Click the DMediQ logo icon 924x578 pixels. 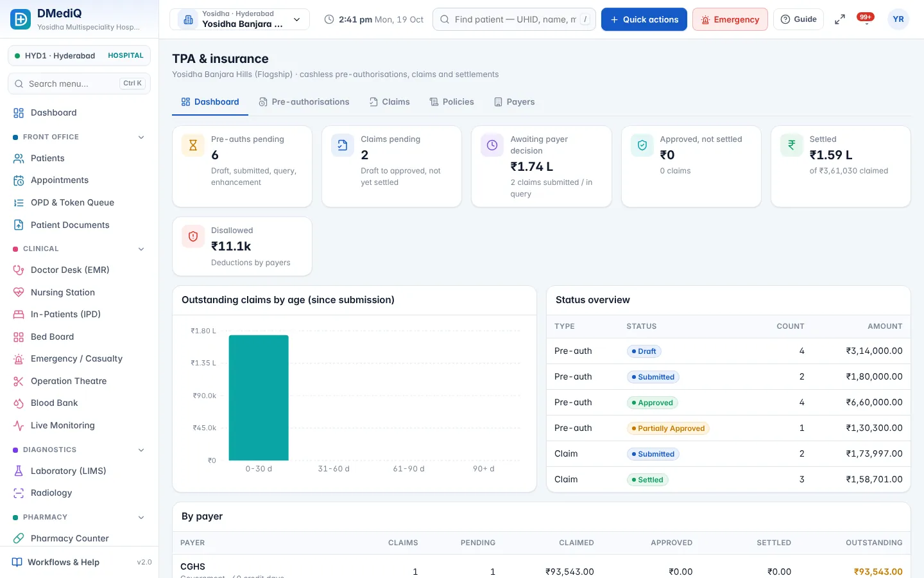pyautogui.click(x=21, y=19)
